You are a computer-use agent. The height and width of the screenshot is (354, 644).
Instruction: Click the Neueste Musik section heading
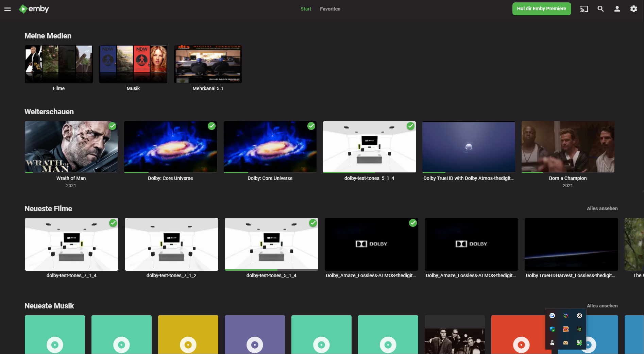49,306
